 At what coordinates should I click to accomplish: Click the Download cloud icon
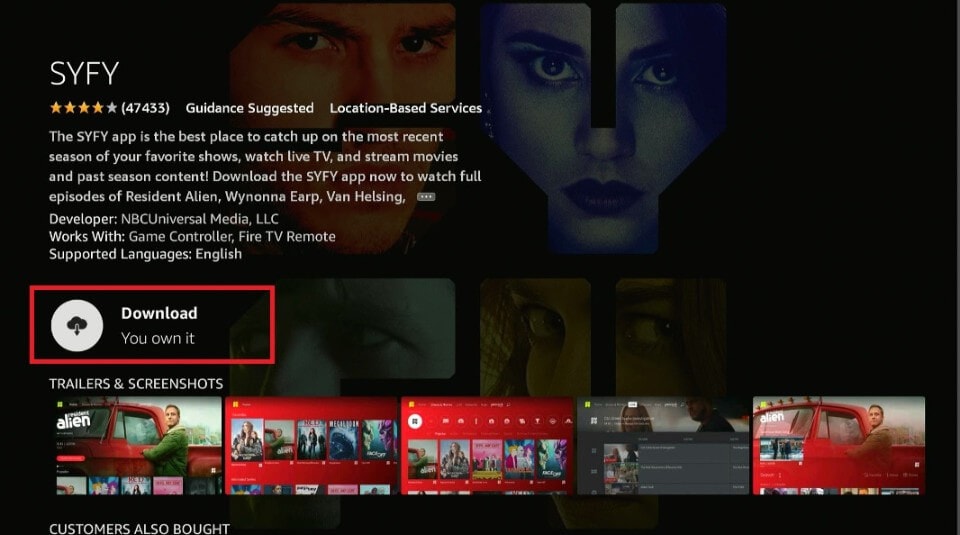77,326
